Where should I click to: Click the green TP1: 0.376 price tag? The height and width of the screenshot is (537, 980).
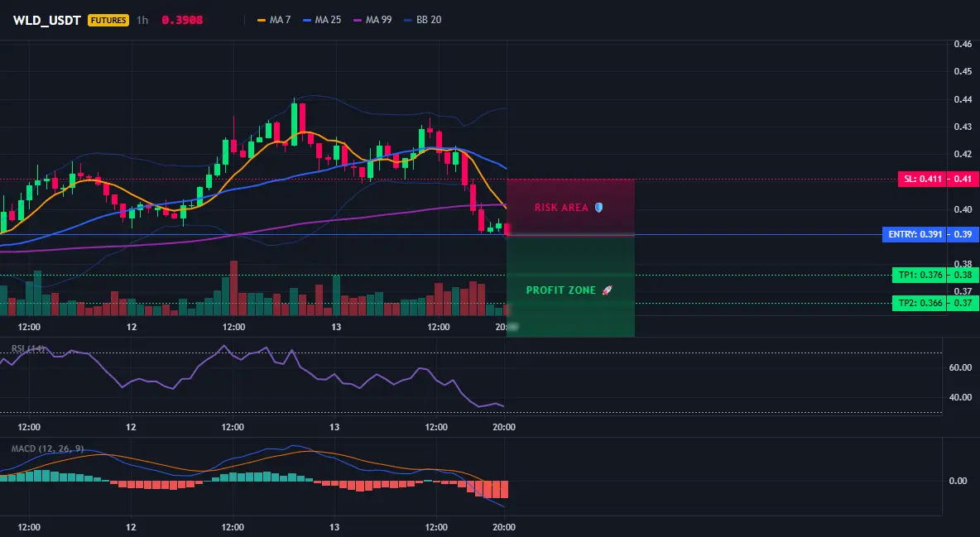(919, 275)
